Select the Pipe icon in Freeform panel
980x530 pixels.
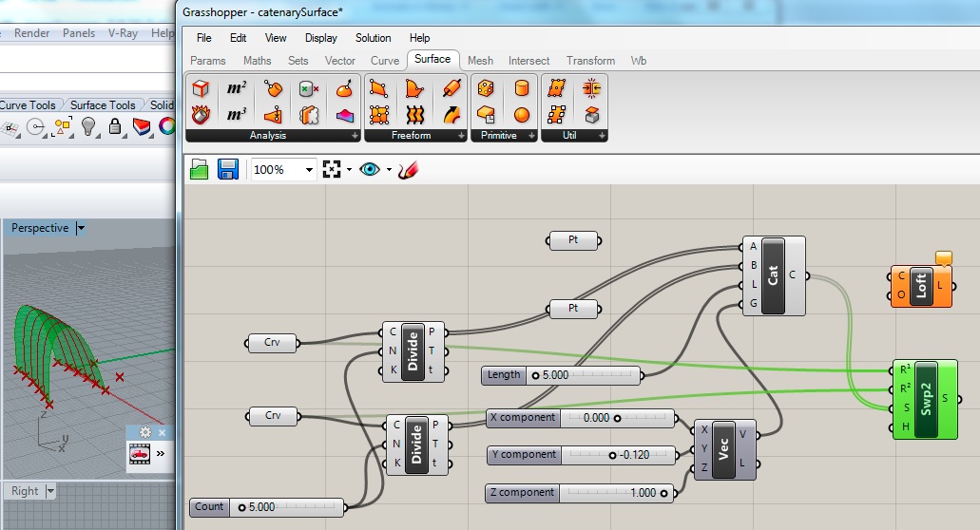click(452, 88)
